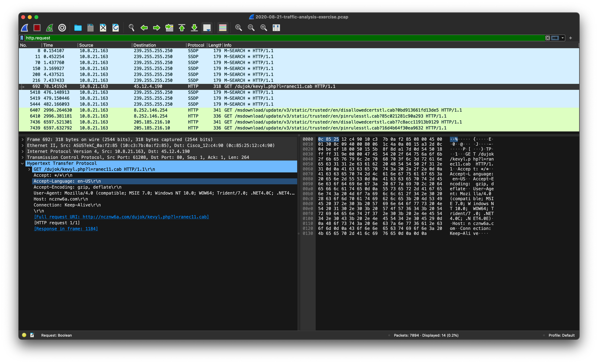Sort the list by the Info column

coord(401,45)
